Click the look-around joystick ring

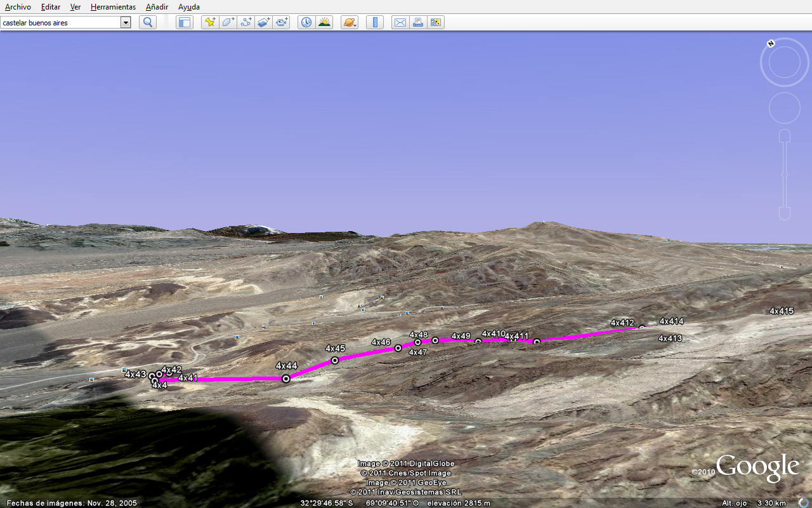pyautogui.click(x=785, y=62)
